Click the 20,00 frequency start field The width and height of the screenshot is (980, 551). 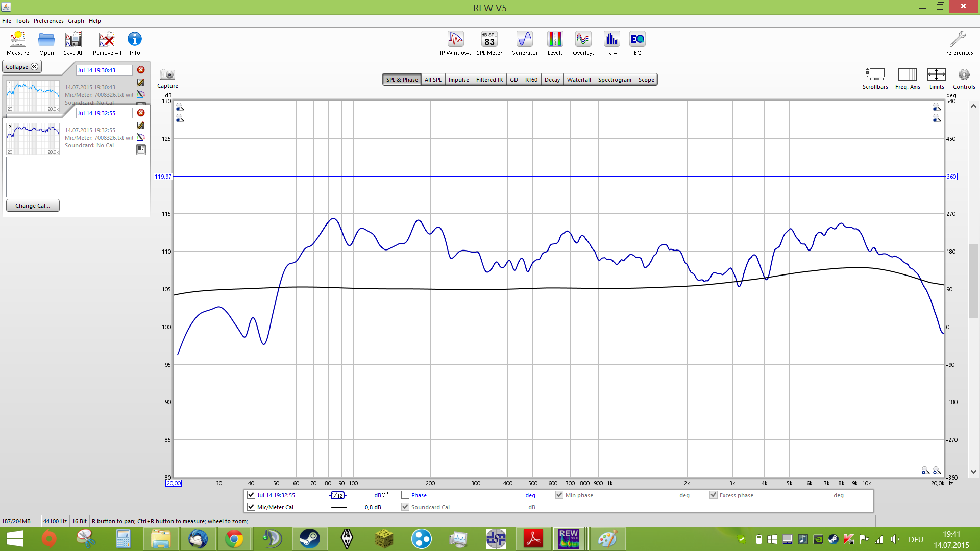(173, 483)
